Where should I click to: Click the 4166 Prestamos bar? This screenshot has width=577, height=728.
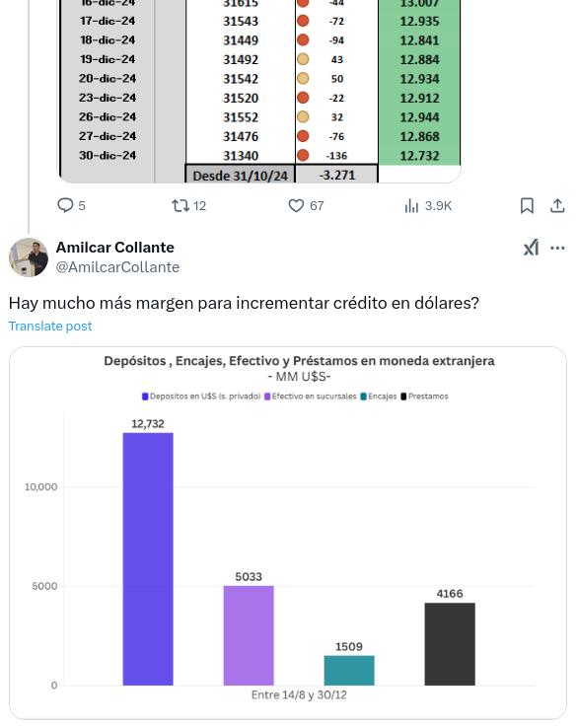point(450,644)
